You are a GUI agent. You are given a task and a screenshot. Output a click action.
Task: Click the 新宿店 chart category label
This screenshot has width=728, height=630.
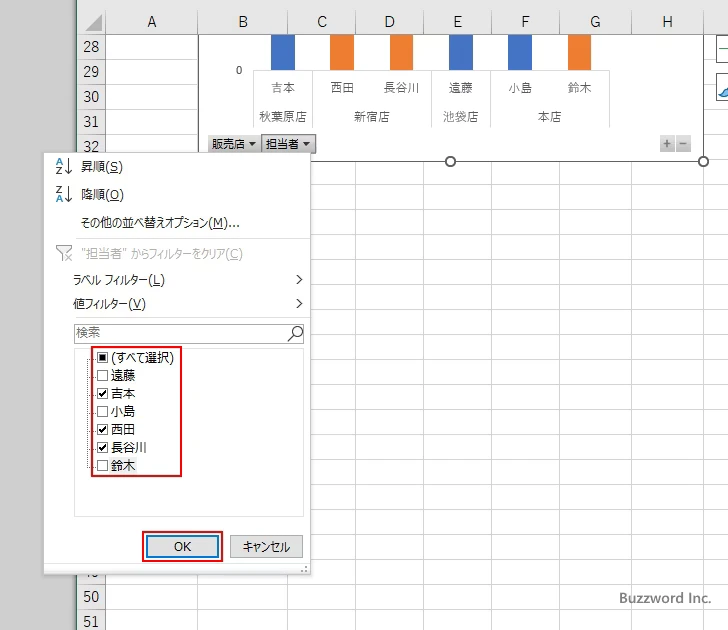tap(372, 117)
